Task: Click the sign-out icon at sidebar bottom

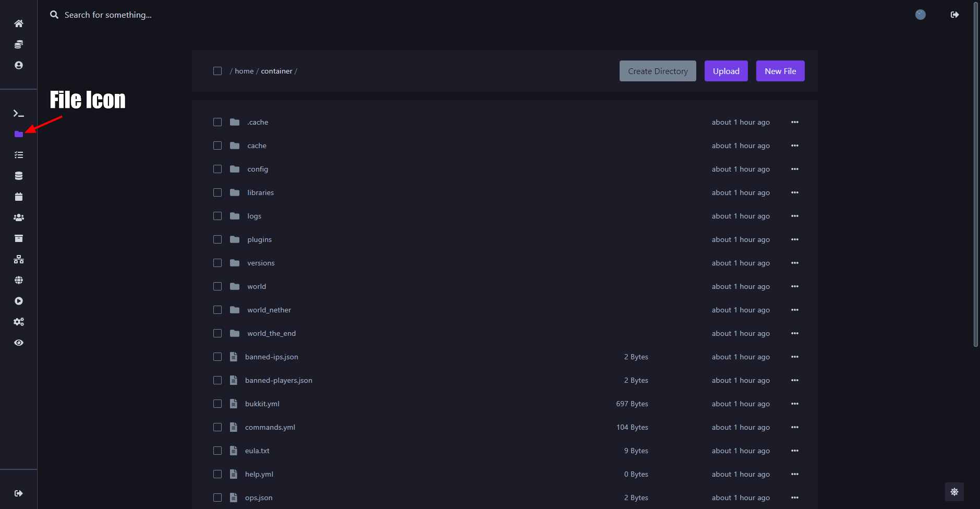Action: click(19, 493)
